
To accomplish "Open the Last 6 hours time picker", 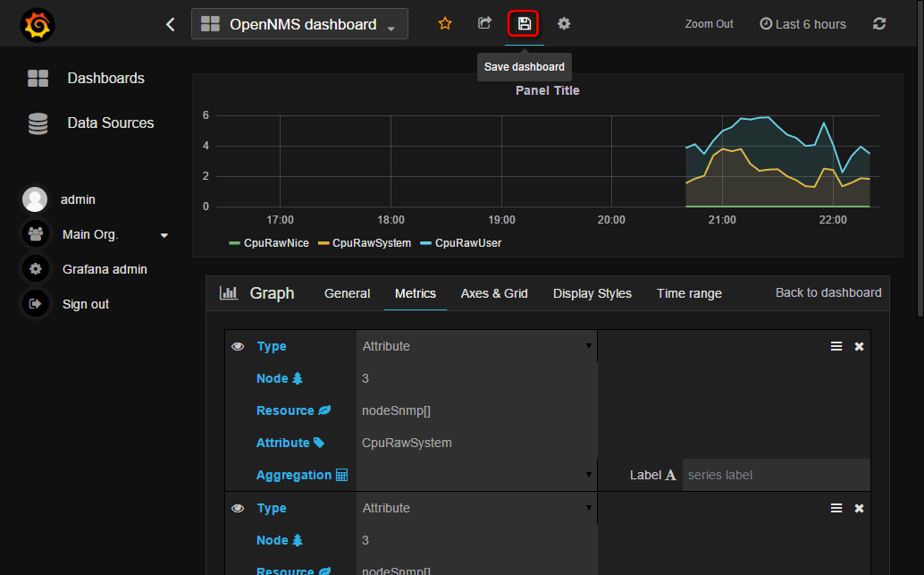I will point(802,24).
